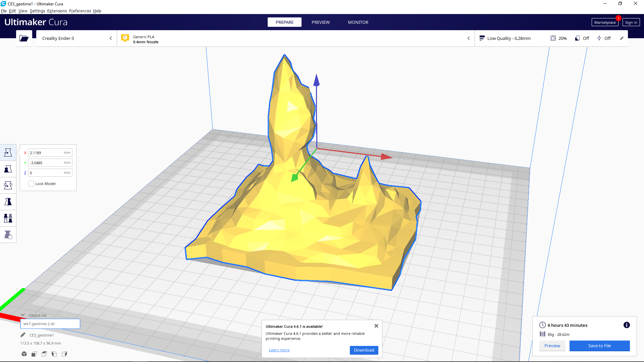Image resolution: width=644 pixels, height=362 pixels.
Task: Switch to right side view icon
Action: click(x=64, y=354)
